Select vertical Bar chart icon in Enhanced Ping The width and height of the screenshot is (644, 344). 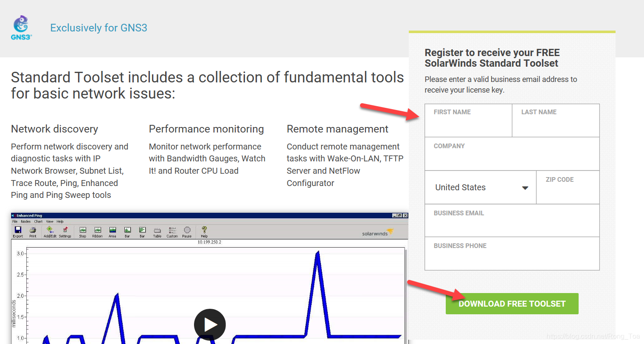[127, 232]
